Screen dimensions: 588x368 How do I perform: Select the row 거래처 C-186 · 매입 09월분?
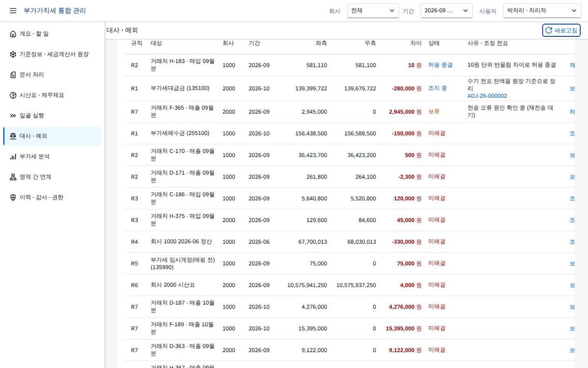(349, 198)
